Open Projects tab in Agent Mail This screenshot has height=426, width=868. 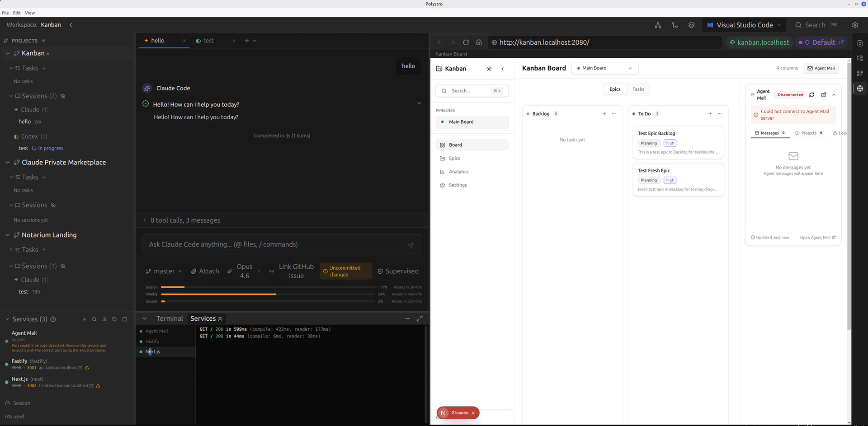[x=809, y=133]
